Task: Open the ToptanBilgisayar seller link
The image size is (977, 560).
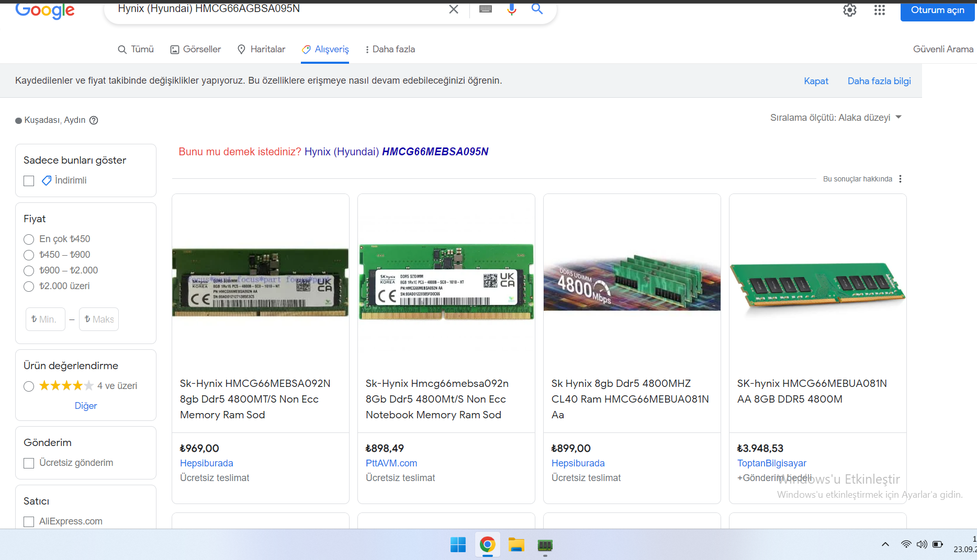Action: 772,463
